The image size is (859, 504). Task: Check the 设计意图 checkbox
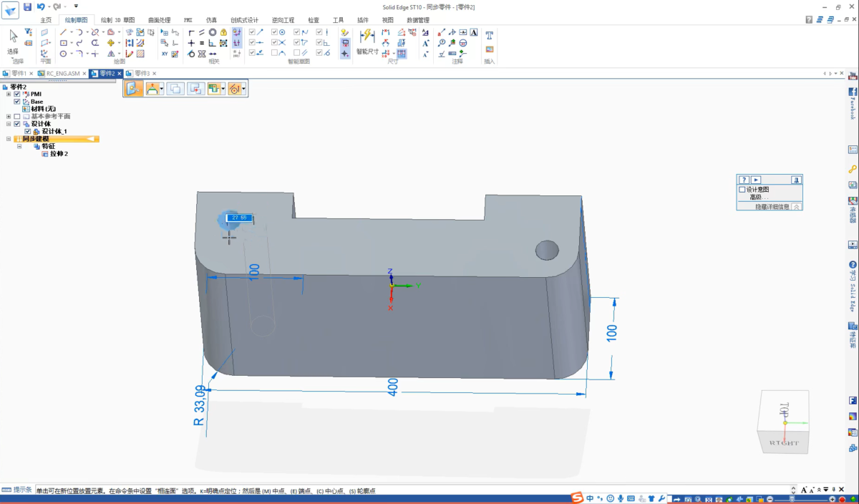click(x=742, y=189)
